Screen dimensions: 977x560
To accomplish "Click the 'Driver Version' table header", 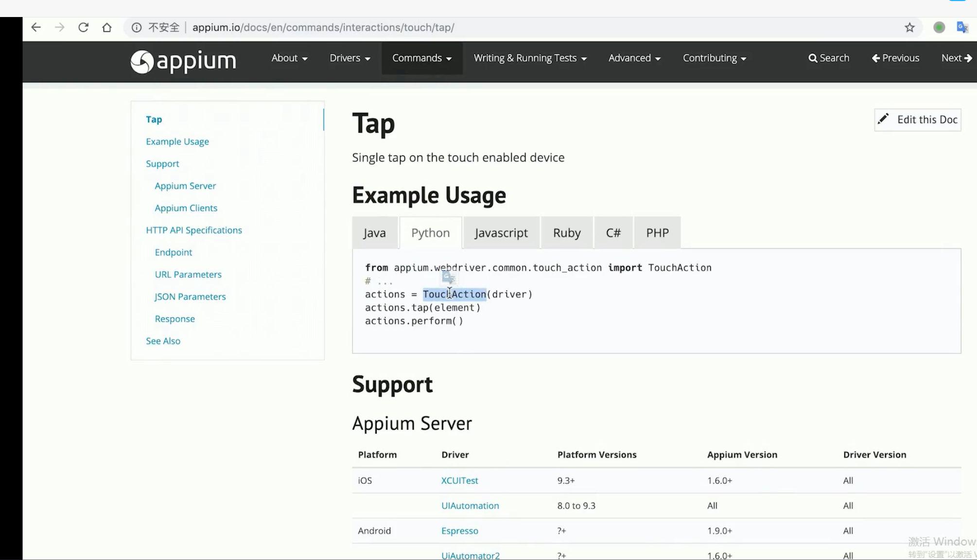I will (x=874, y=455).
